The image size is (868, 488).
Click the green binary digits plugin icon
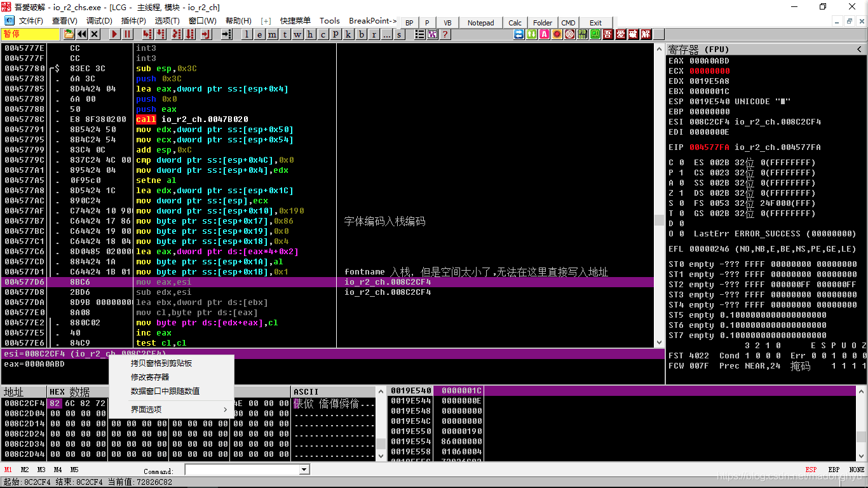(x=582, y=34)
